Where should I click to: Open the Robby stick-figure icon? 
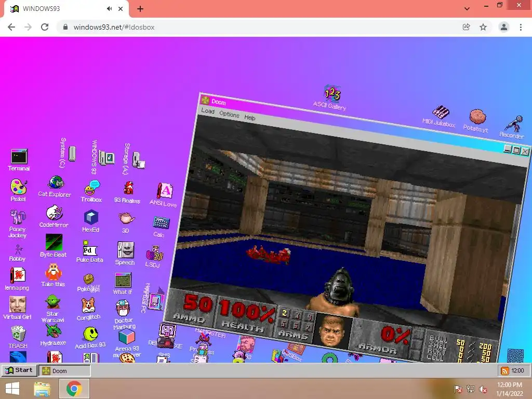pyautogui.click(x=18, y=253)
